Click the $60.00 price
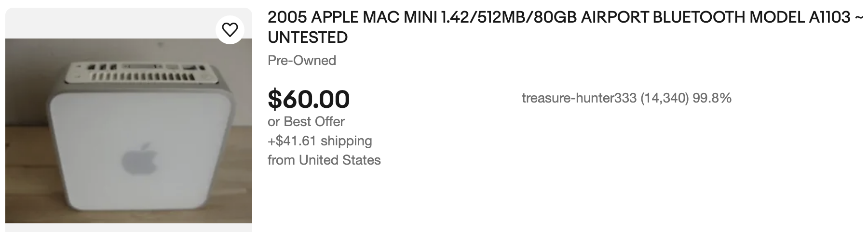 point(309,99)
